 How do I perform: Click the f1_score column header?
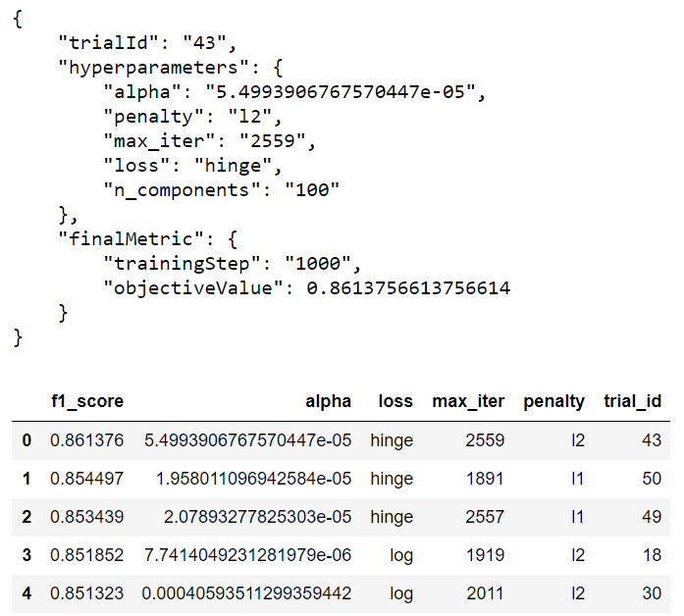[87, 401]
